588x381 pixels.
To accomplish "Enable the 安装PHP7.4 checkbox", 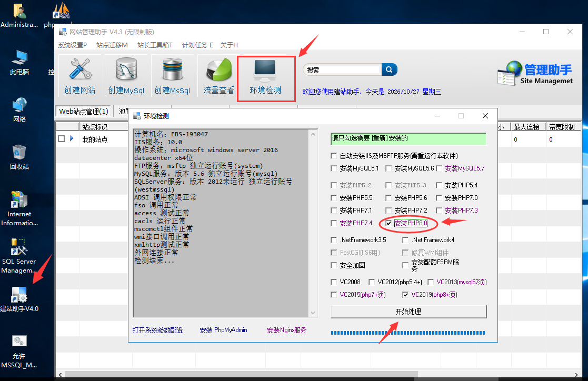I will tap(334, 223).
